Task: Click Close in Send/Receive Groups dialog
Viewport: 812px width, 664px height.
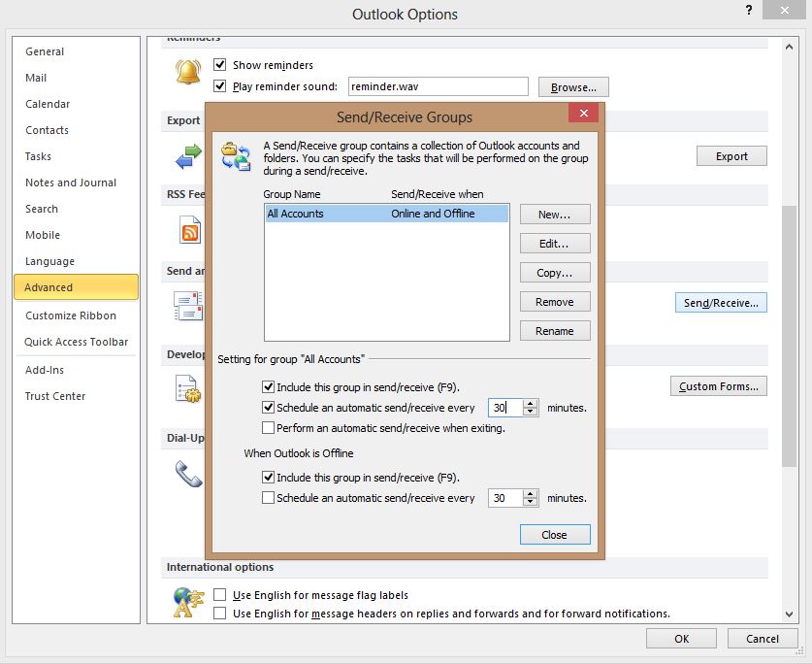Action: click(x=555, y=535)
